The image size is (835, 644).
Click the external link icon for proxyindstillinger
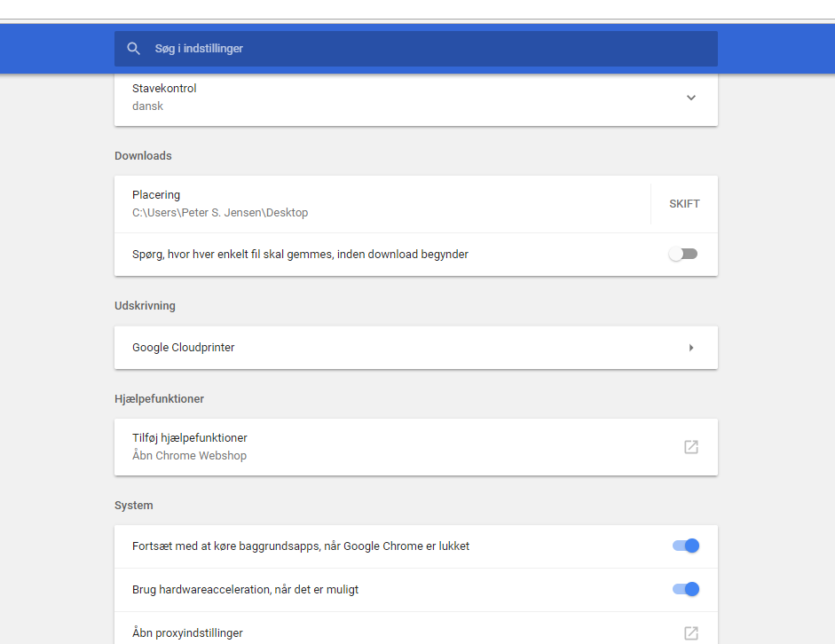click(x=690, y=632)
